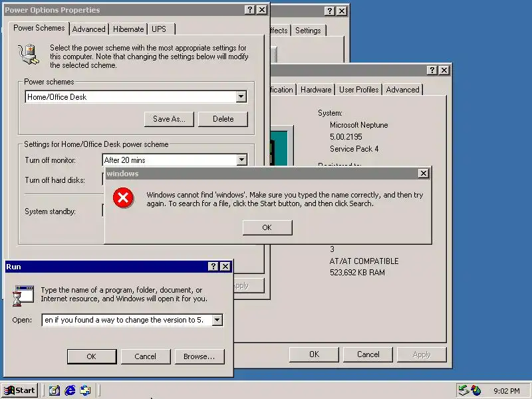Open Settings tab in Display Properties

[x=308, y=31]
